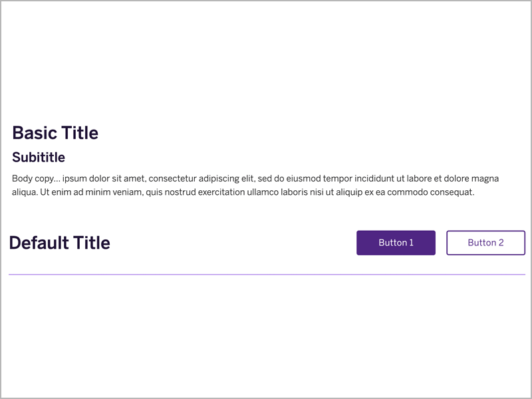
Task: Select the Basic Title heading
Action: [55, 133]
